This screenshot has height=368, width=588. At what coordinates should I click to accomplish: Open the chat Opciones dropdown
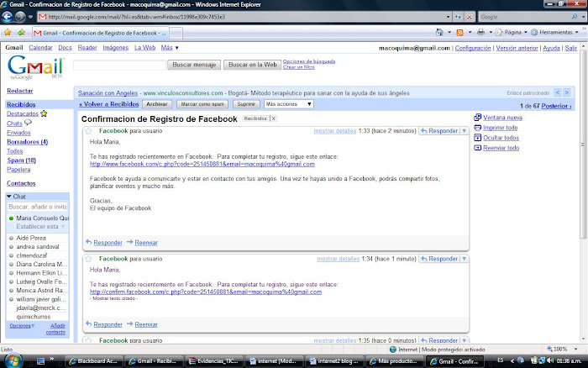(22, 326)
